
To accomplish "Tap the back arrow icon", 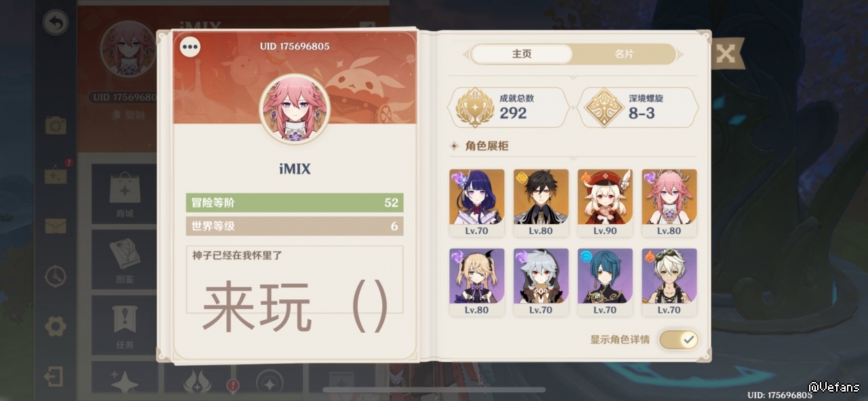I will (x=56, y=23).
